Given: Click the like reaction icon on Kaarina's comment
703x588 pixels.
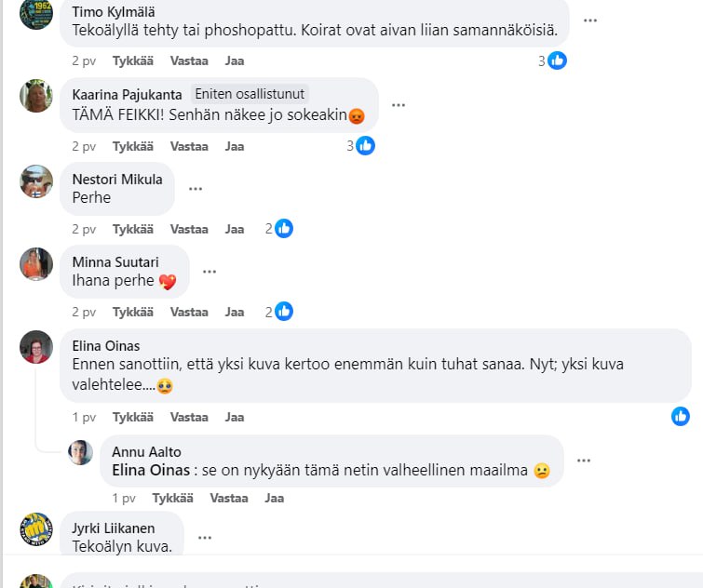Looking at the screenshot, I should point(366,145).
